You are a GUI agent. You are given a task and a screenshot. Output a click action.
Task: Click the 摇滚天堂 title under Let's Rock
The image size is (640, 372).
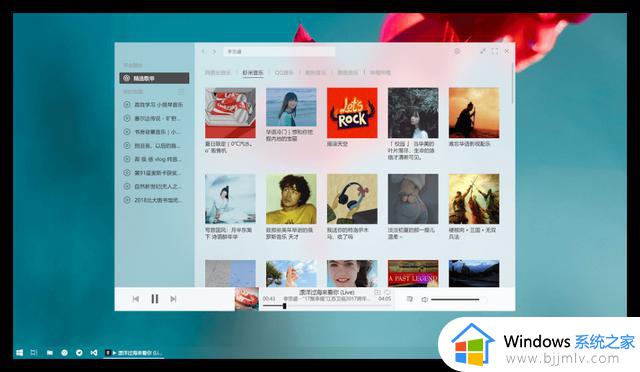(338, 144)
